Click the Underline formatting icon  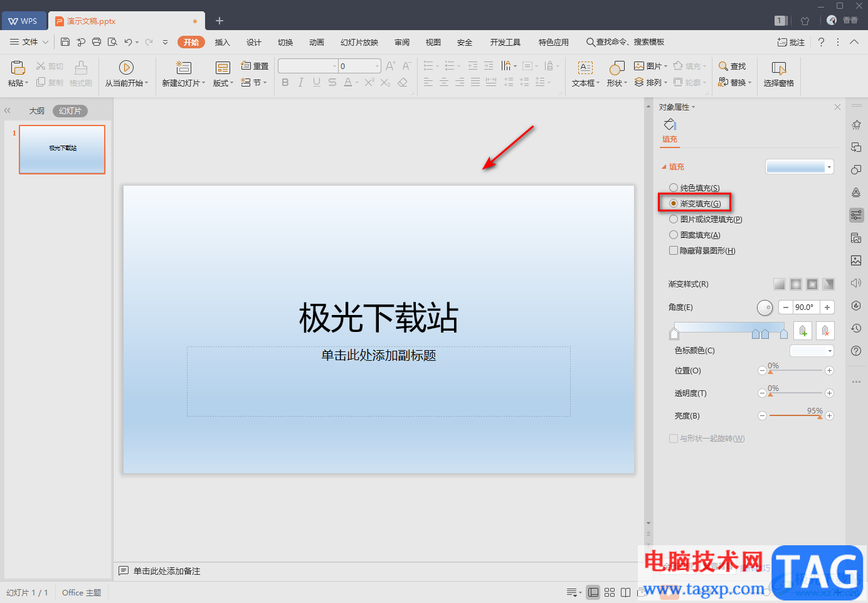point(317,82)
